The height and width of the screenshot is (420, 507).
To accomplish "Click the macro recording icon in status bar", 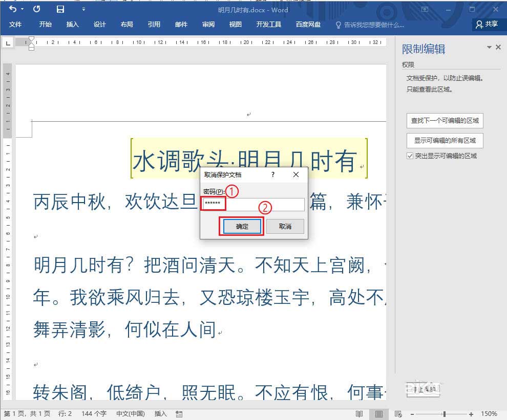I will [179, 413].
